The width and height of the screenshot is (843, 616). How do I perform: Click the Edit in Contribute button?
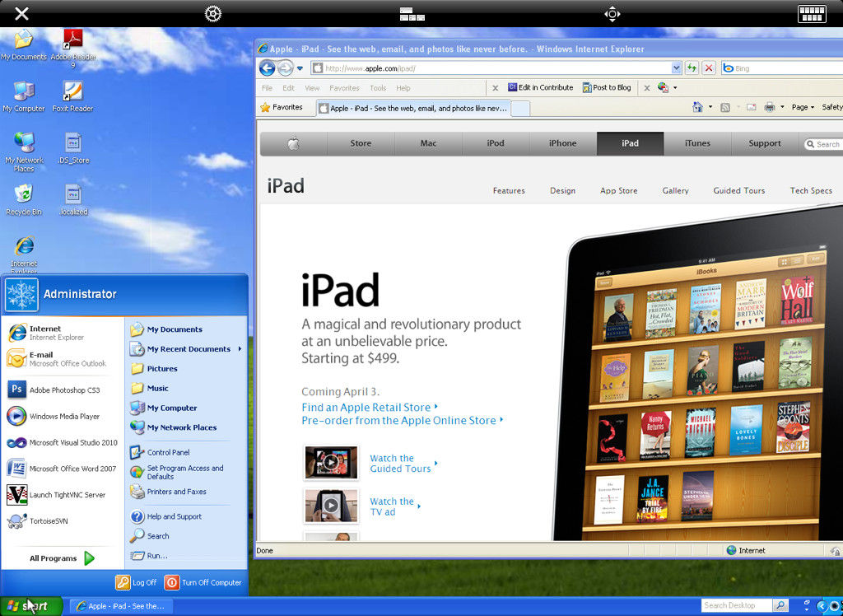tap(541, 87)
